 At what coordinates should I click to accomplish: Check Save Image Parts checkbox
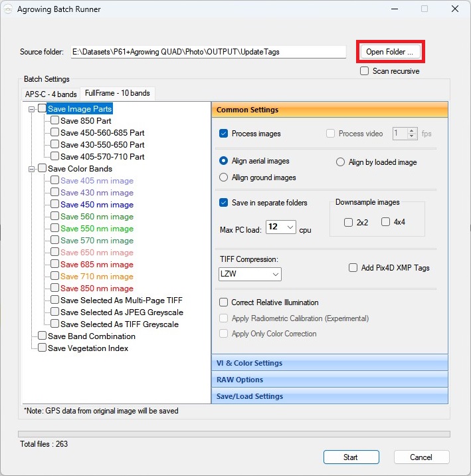point(42,108)
